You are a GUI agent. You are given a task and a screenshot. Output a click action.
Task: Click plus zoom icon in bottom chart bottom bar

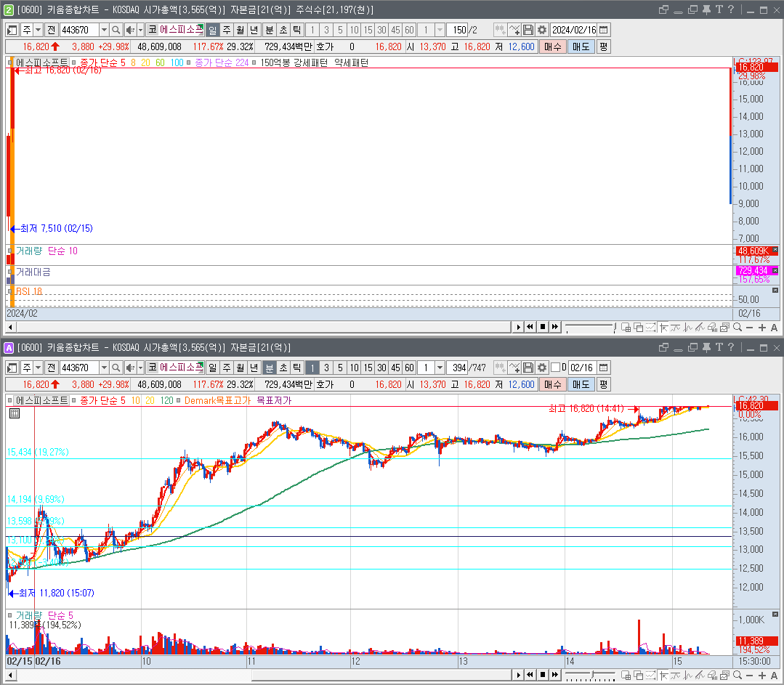[762, 676]
